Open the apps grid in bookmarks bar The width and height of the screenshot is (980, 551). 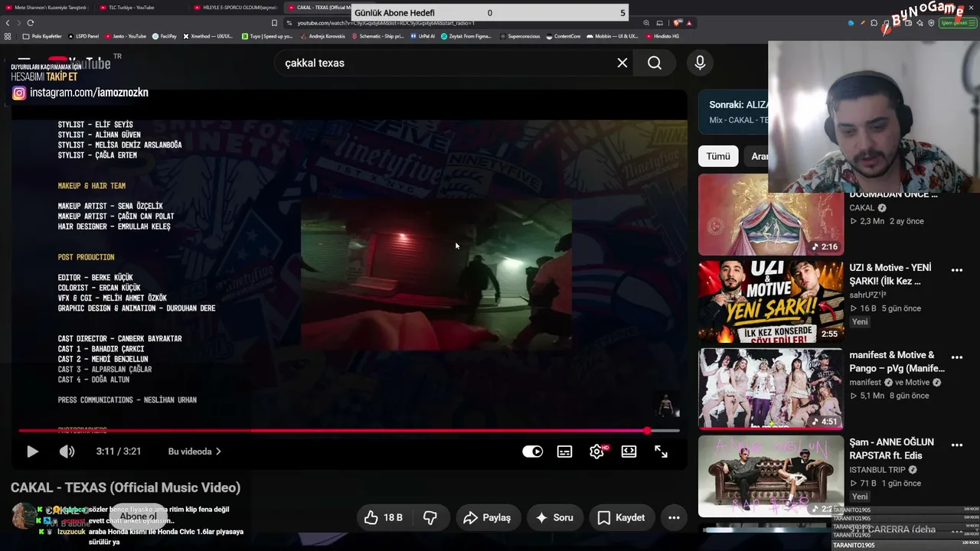(8, 36)
